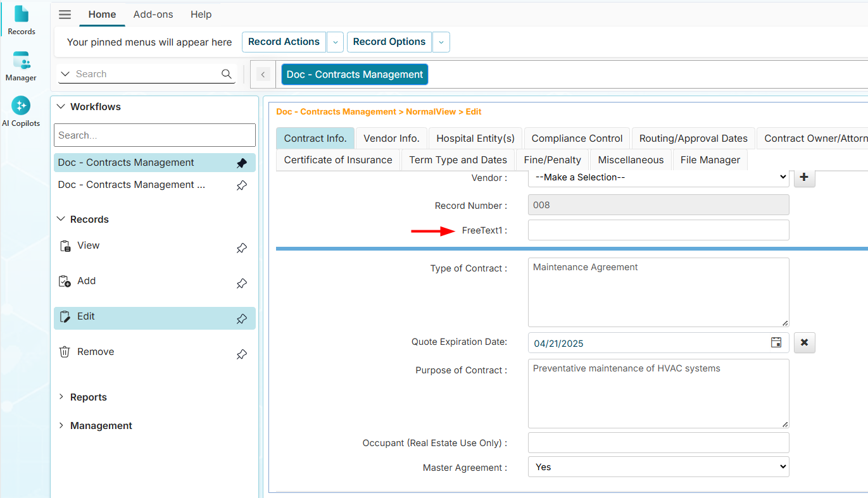Open the Add-ons menu
Viewport: 868px width, 498px height.
coord(153,14)
